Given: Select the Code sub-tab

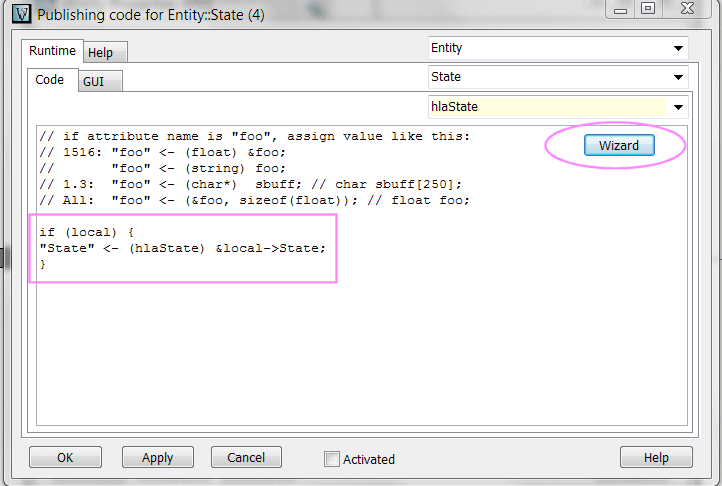Looking at the screenshot, I should click(49, 80).
